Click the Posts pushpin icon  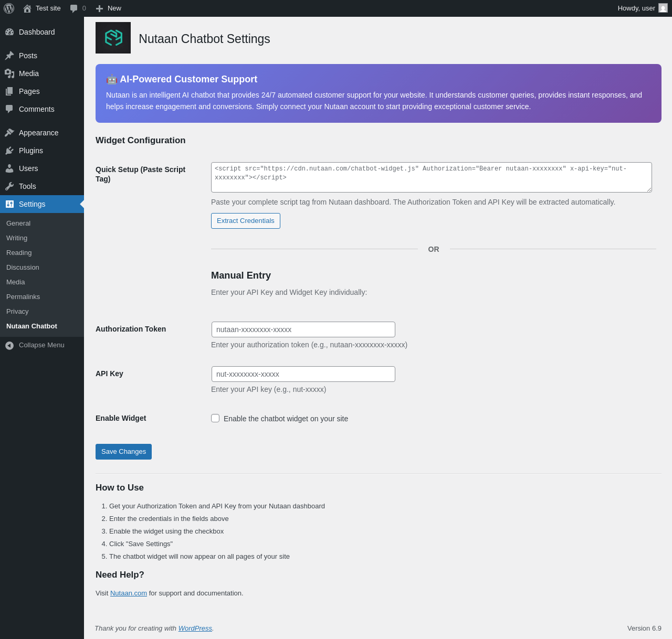click(x=9, y=56)
